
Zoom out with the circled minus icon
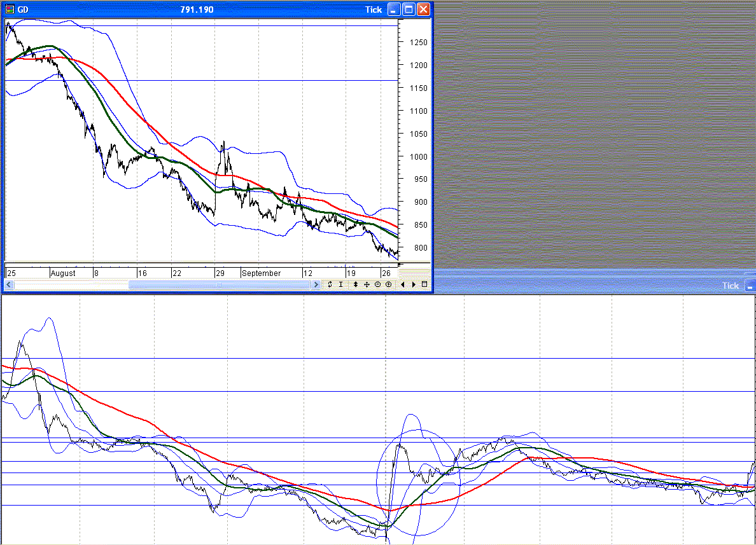[x=377, y=284]
